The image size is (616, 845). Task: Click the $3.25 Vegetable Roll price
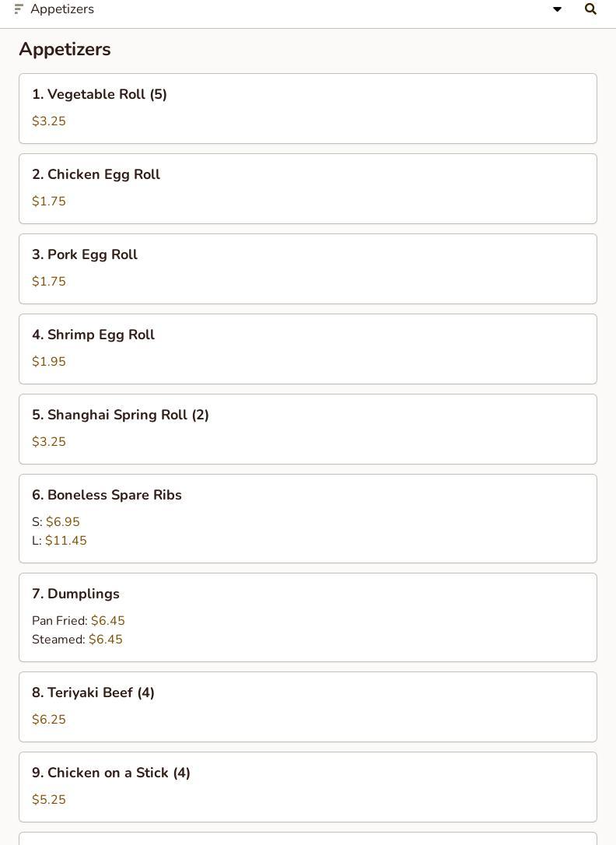49,121
